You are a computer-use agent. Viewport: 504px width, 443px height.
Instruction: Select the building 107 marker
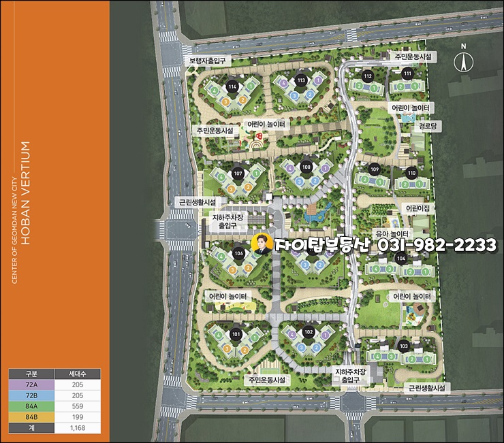click(x=238, y=174)
